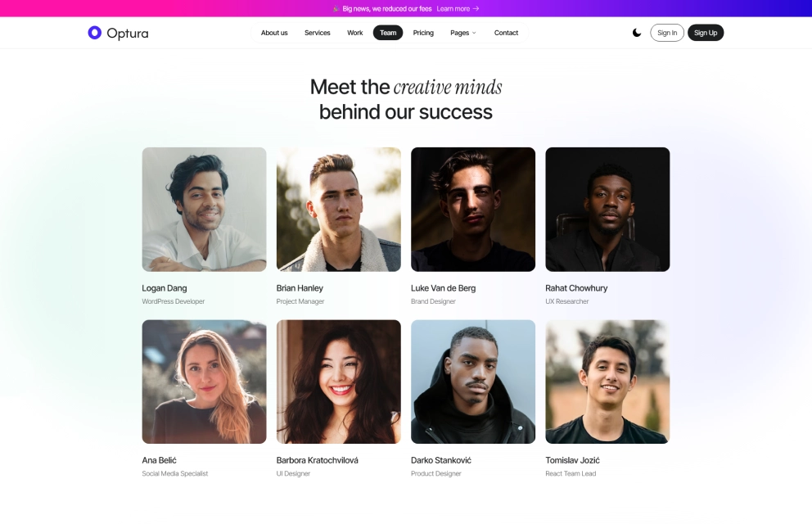Click the Optura logo icon
The height and width of the screenshot is (524, 812).
click(95, 33)
